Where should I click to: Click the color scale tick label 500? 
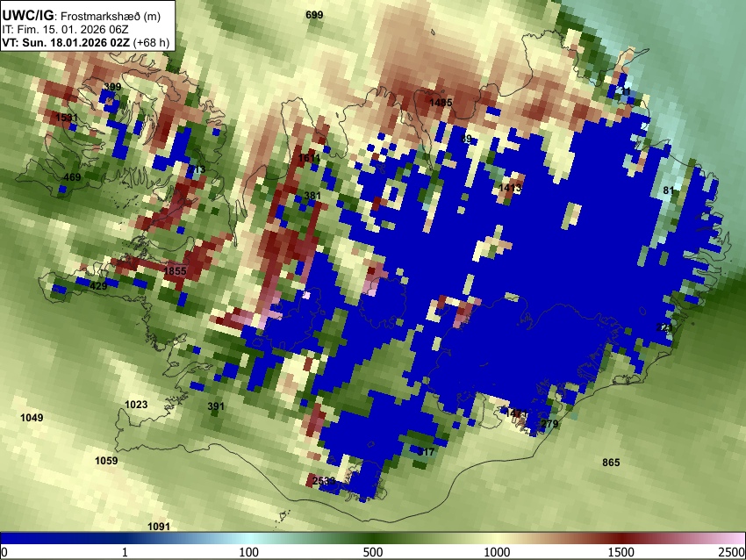[x=372, y=552]
